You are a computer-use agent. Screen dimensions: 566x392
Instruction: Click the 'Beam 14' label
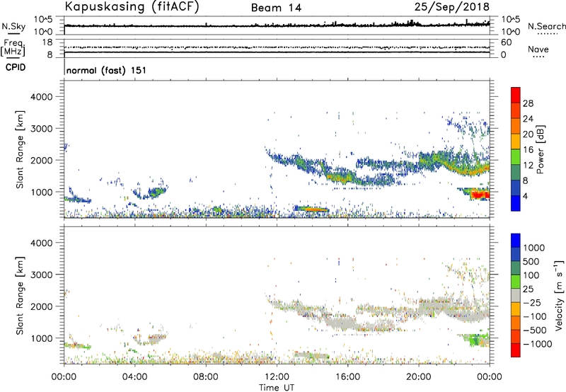(276, 8)
